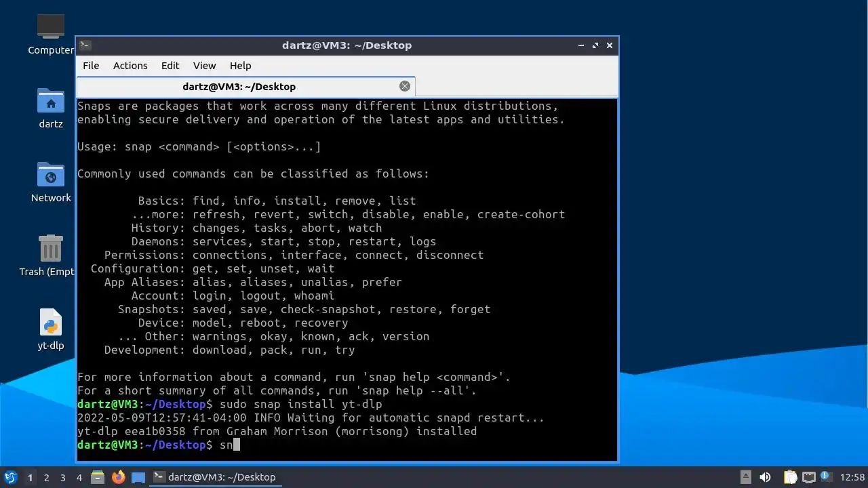
Task: Click the 12:58 clock in the taskbar
Action: pyautogui.click(x=852, y=477)
